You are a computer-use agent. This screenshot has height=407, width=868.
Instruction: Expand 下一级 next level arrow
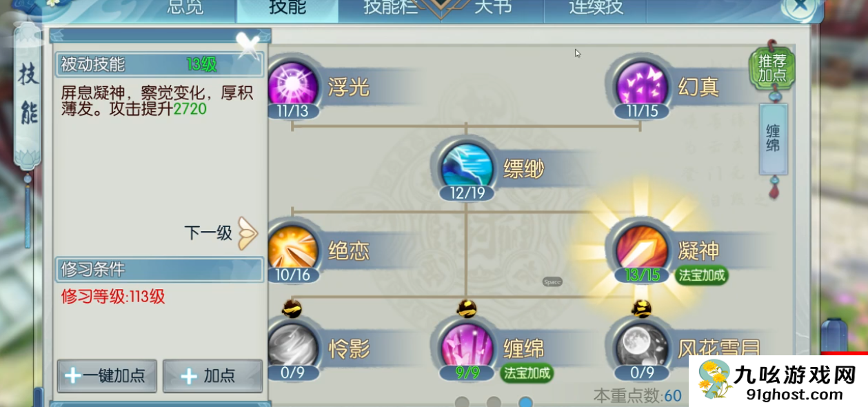coord(248,233)
